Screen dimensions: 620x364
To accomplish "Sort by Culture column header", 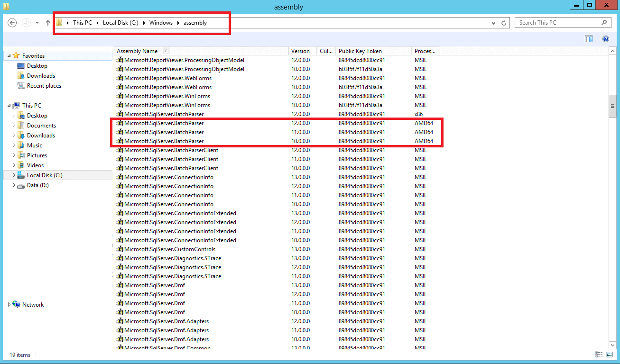I will (326, 51).
